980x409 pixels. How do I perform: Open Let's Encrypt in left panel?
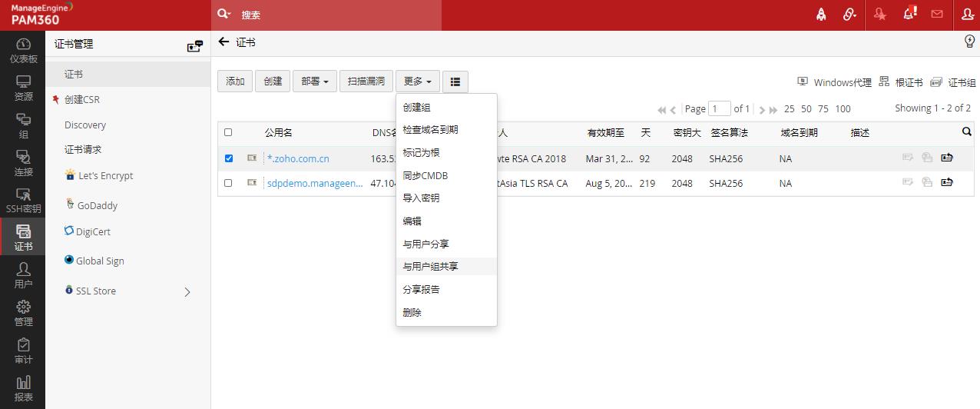pos(105,175)
